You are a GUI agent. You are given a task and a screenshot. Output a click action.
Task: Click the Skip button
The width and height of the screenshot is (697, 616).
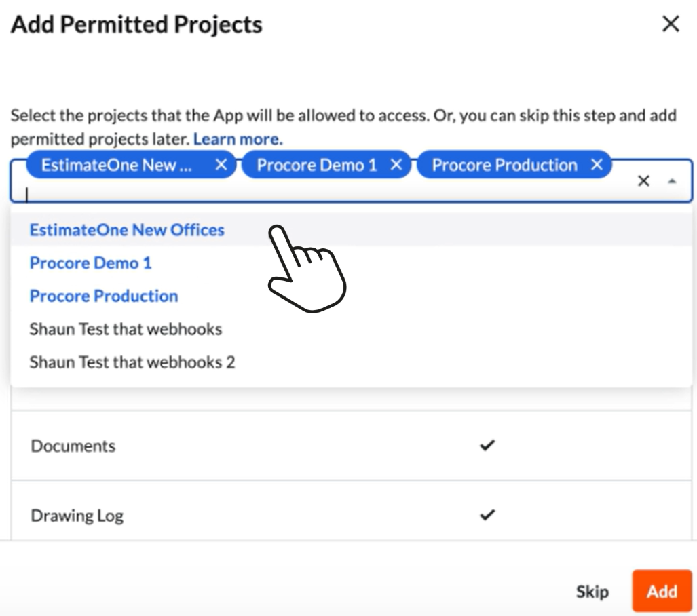[592, 592]
